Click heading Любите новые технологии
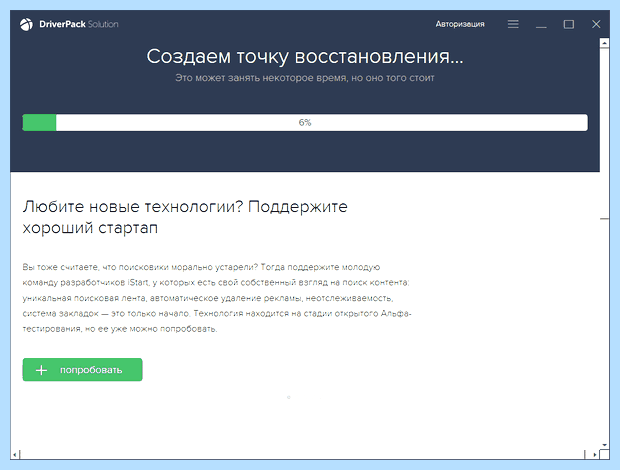The width and height of the screenshot is (620, 470). [185, 217]
